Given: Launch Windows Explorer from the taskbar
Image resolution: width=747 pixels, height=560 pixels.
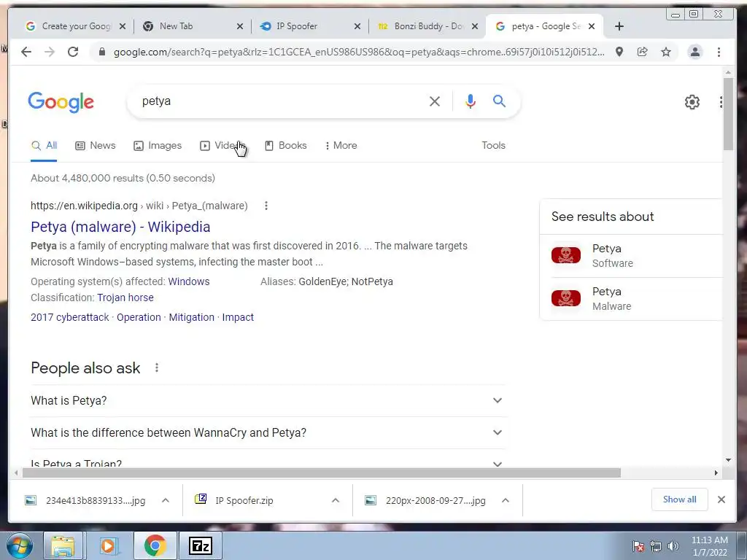Looking at the screenshot, I should click(x=63, y=545).
